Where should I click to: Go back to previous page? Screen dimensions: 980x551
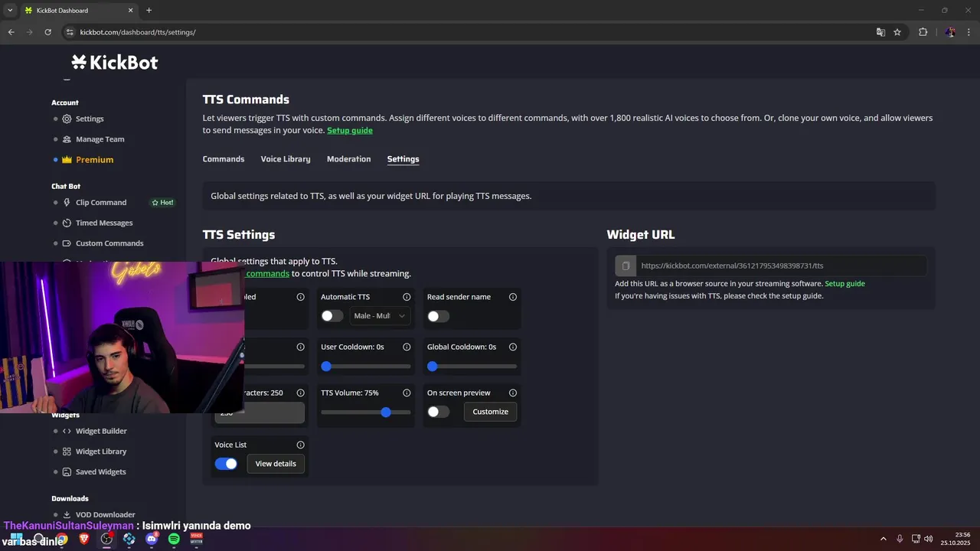[x=11, y=32]
